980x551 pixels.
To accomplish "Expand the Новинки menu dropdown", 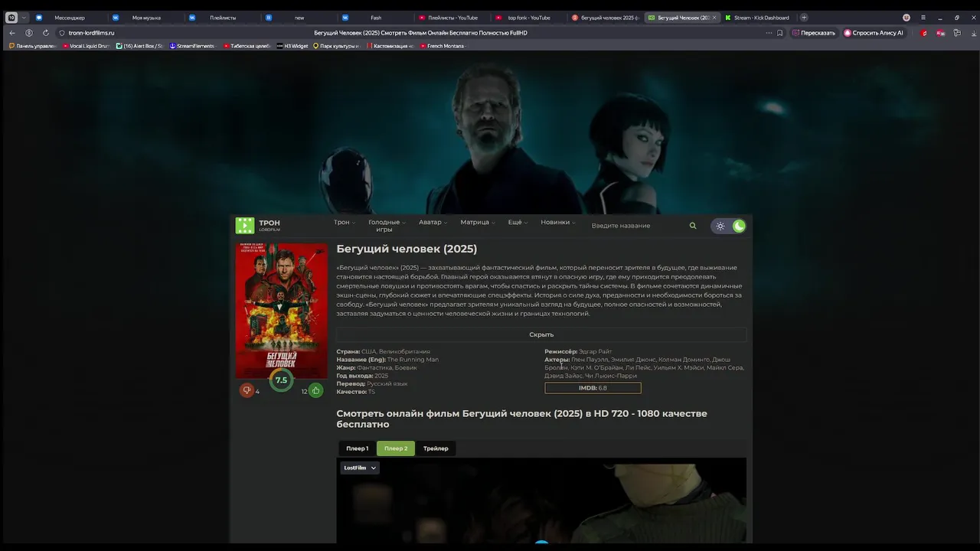I will pos(558,223).
